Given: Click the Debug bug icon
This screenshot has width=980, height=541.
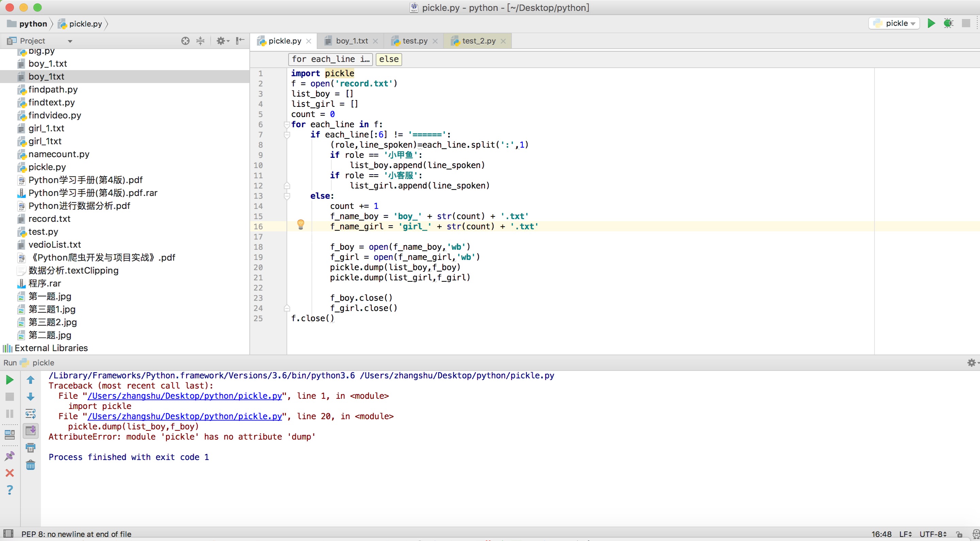Looking at the screenshot, I should pyautogui.click(x=948, y=23).
